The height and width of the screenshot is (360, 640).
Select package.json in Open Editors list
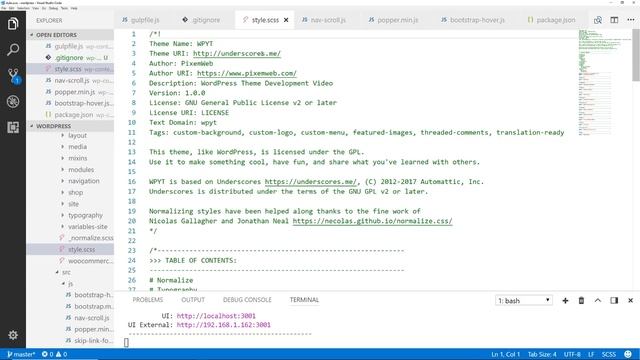[70, 115]
